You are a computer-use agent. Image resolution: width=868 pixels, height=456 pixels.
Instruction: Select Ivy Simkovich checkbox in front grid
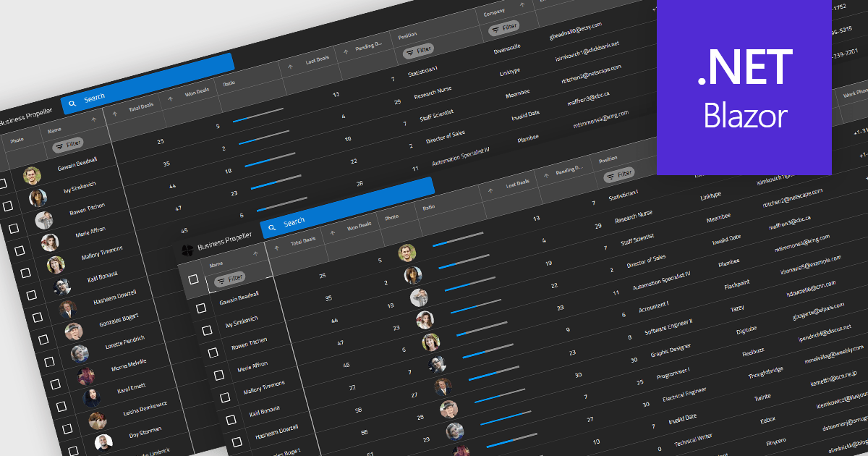[x=207, y=330]
